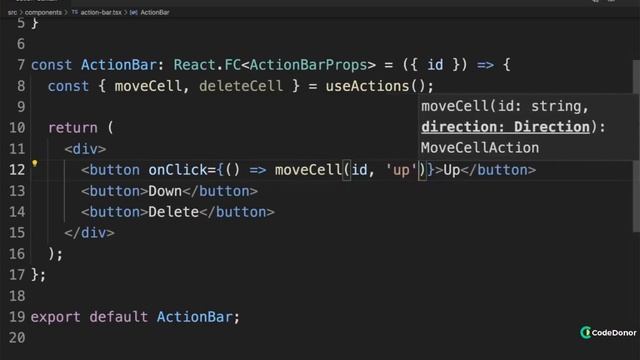Click 'deleteCell' in the destructuring on line 8
The height and width of the screenshot is (360, 640).
coord(241,86)
